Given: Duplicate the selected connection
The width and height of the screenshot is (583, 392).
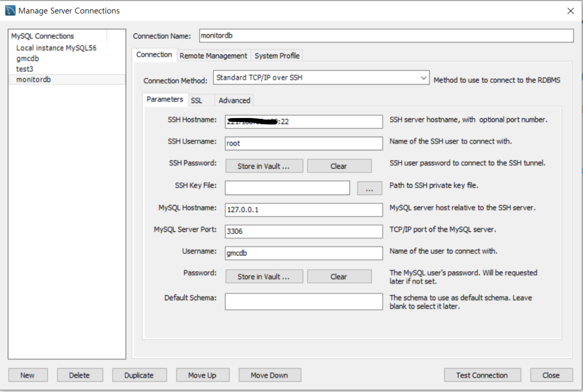Looking at the screenshot, I should [139, 375].
